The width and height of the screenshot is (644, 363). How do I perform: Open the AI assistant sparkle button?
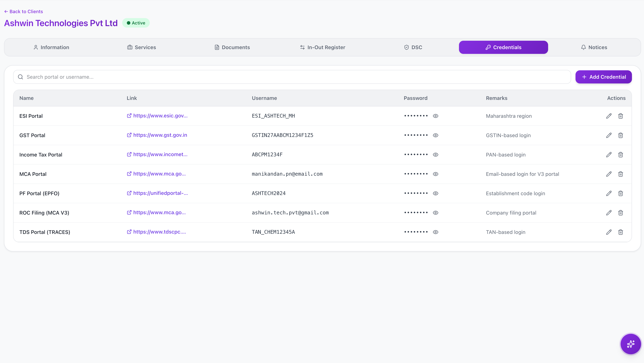click(630, 344)
